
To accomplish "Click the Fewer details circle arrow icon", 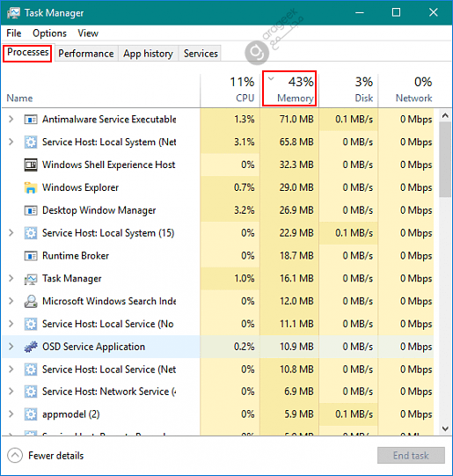I will click(x=15, y=456).
